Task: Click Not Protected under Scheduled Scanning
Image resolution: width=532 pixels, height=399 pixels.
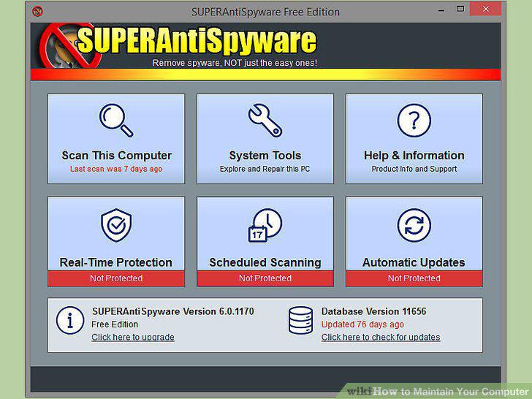Action: tap(265, 278)
